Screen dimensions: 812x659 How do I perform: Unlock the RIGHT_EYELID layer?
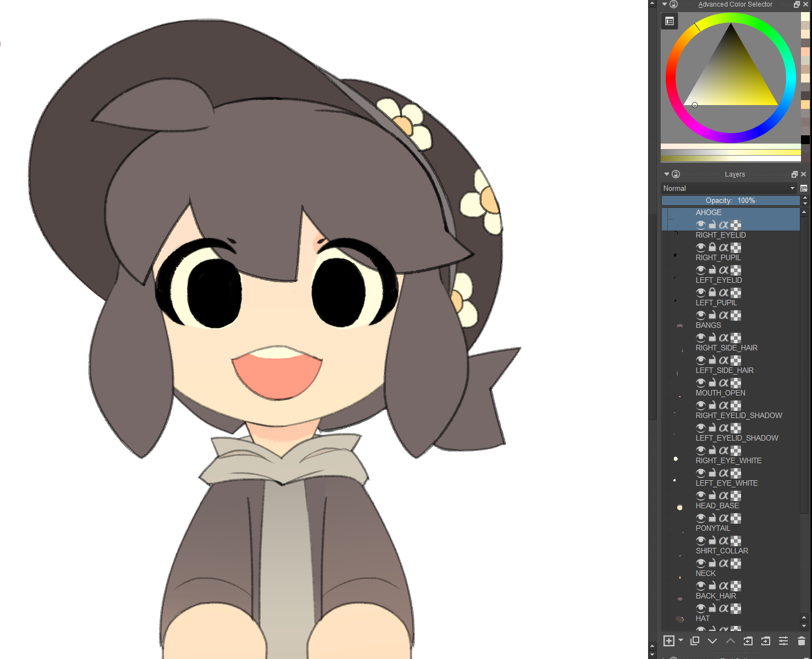coord(712,248)
